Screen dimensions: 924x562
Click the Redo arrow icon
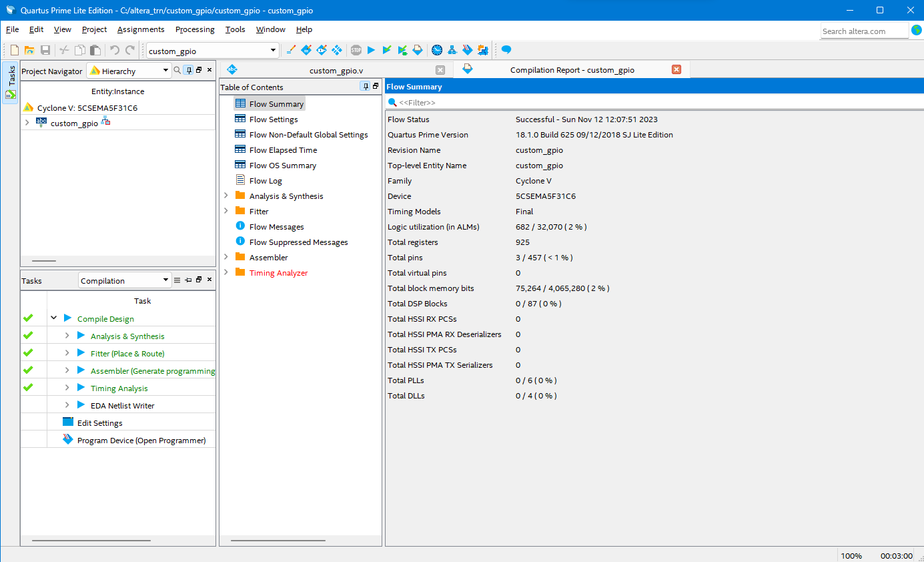pyautogui.click(x=130, y=50)
